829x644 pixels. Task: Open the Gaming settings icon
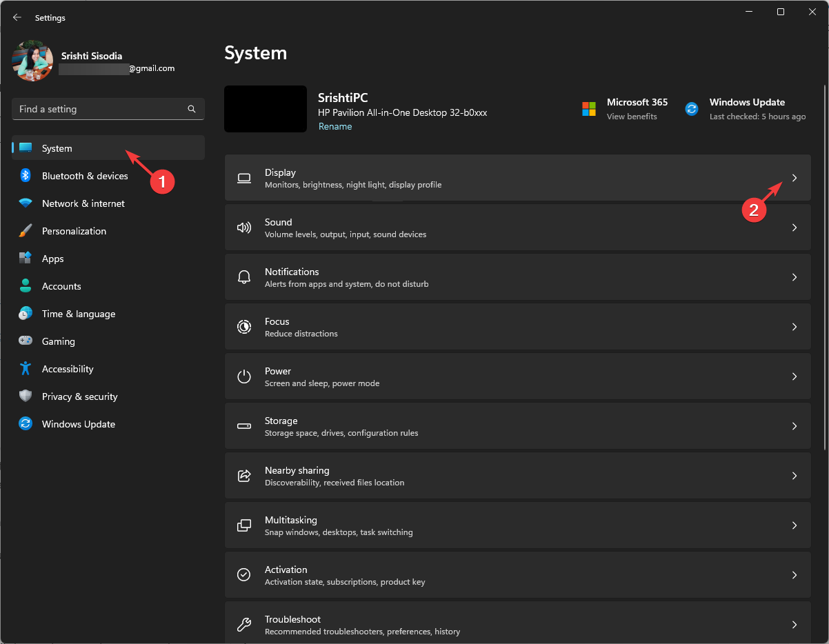(25, 341)
